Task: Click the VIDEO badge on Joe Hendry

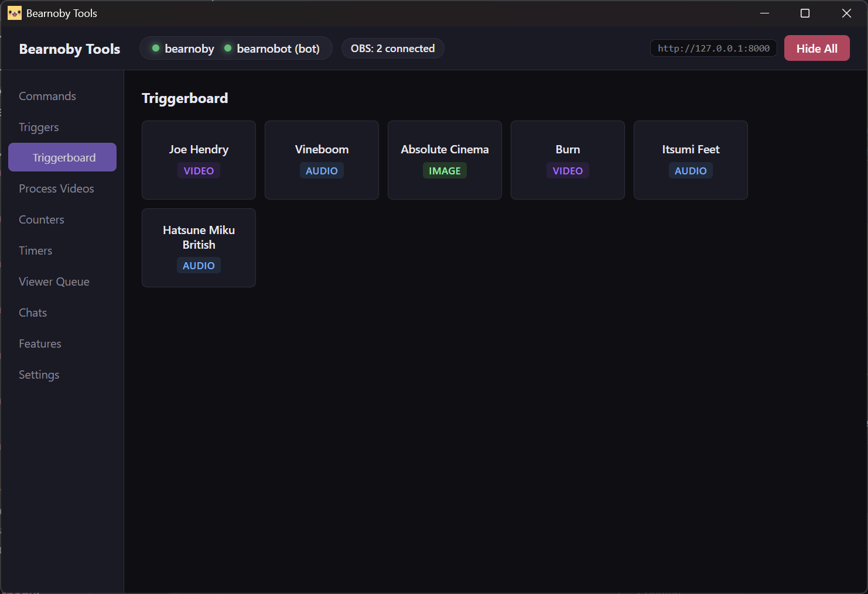Action: pos(199,171)
